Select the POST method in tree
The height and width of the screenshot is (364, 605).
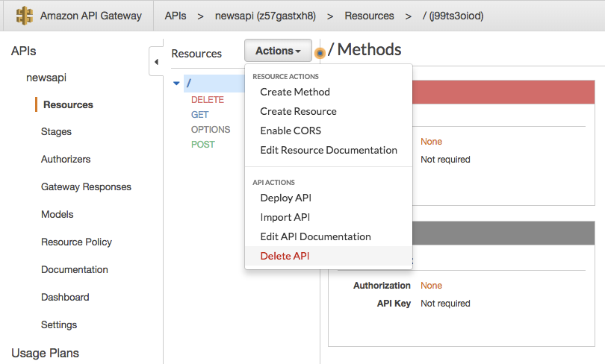pyautogui.click(x=203, y=145)
